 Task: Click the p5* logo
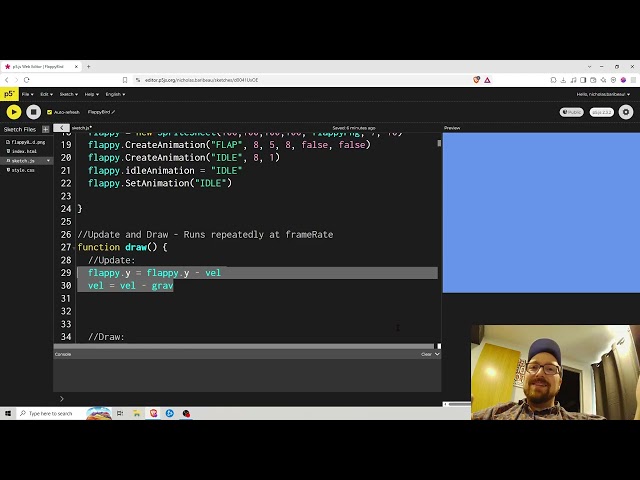click(x=9, y=94)
